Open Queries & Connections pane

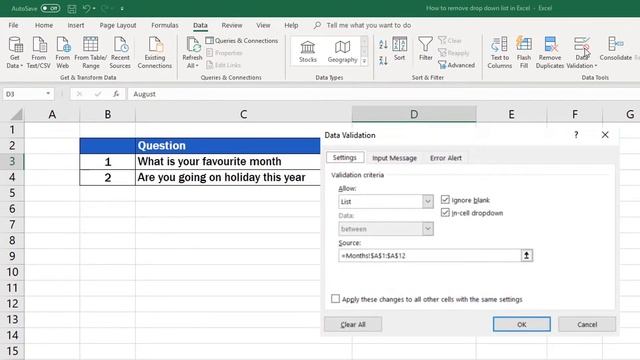pyautogui.click(x=242, y=40)
